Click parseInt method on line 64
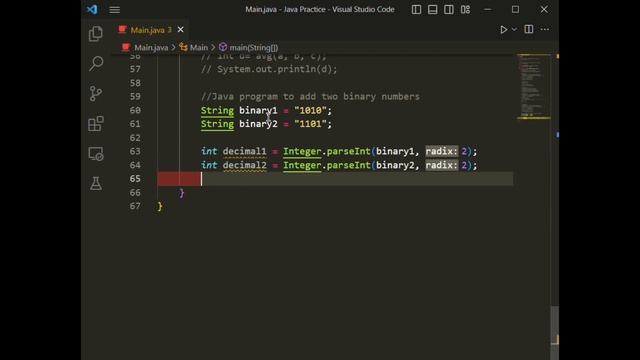Image resolution: width=640 pixels, height=360 pixels. click(x=349, y=165)
